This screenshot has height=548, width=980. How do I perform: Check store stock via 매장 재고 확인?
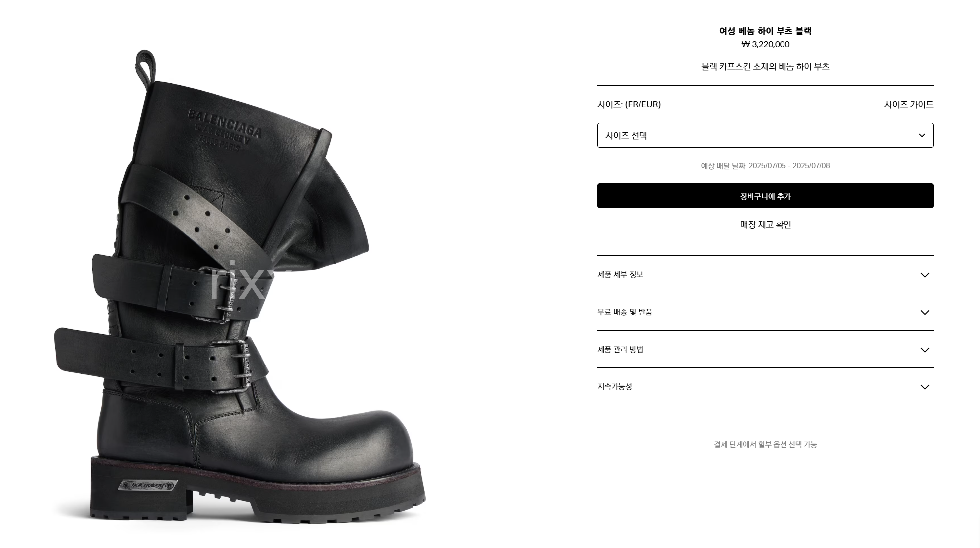(x=765, y=225)
